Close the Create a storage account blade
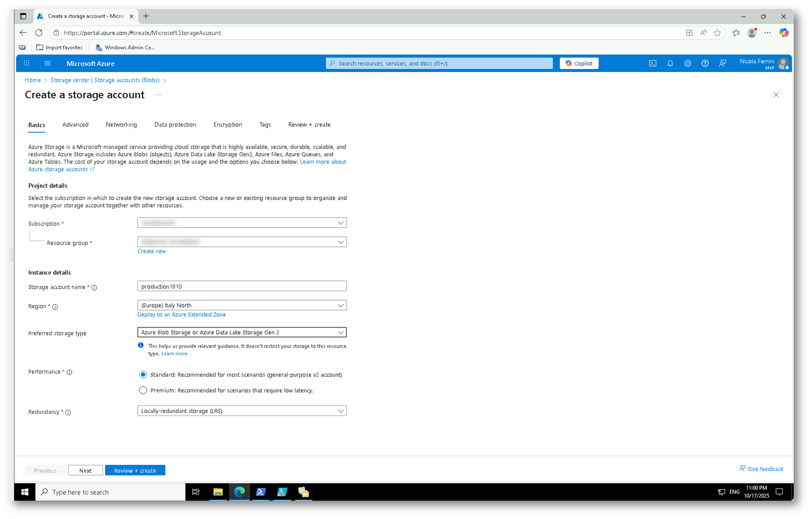This screenshot has width=812, height=519. [x=776, y=95]
